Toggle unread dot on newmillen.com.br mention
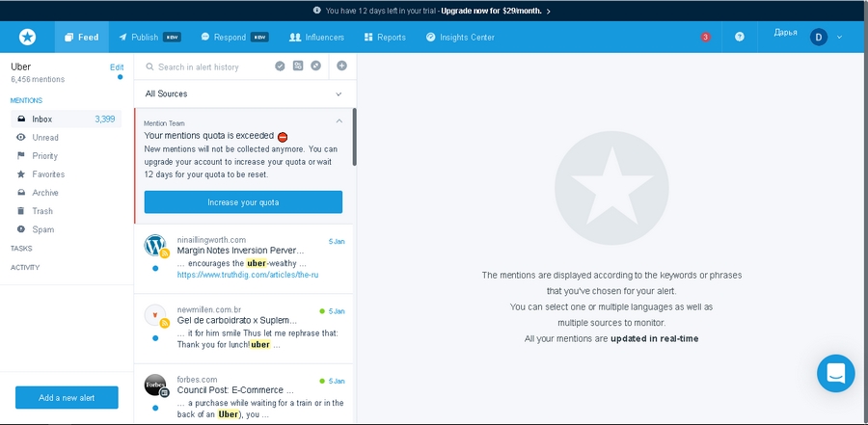The width and height of the screenshot is (868, 425). click(x=155, y=338)
